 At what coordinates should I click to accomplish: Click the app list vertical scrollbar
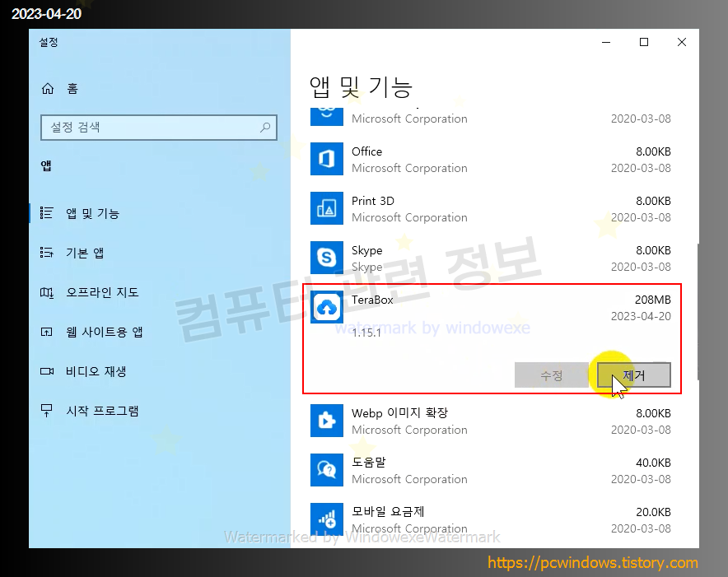click(x=698, y=311)
